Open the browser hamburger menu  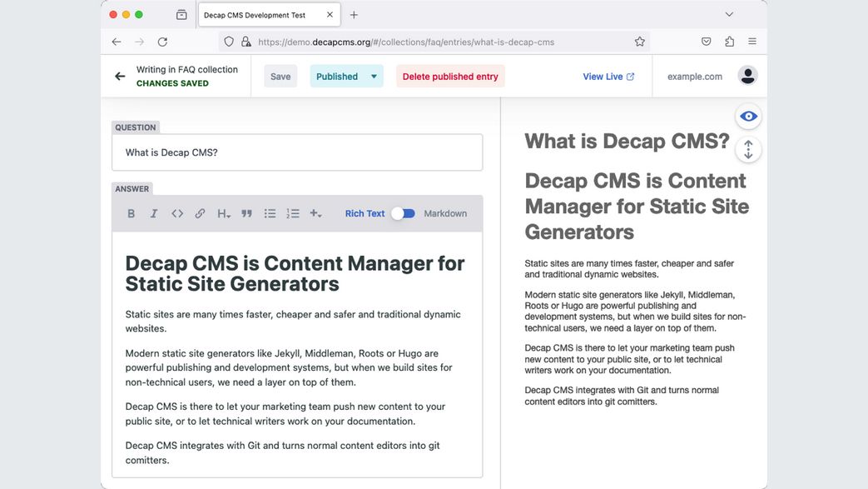pyautogui.click(x=752, y=42)
